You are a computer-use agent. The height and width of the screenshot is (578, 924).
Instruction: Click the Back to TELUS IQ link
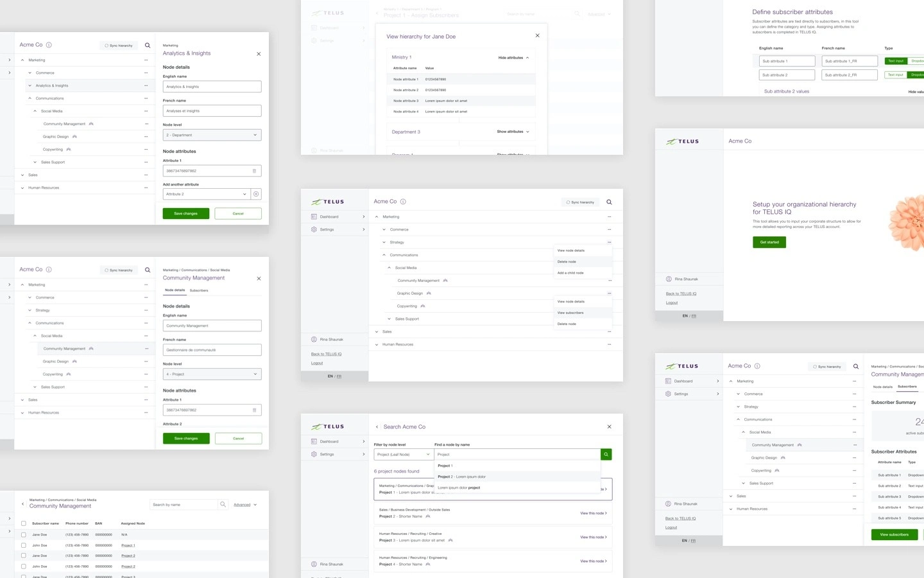click(x=326, y=354)
